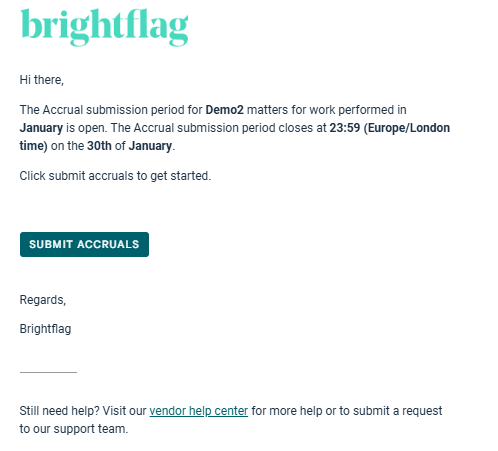
Task: Select the 'Hi there,' greeting text
Action: 42,80
